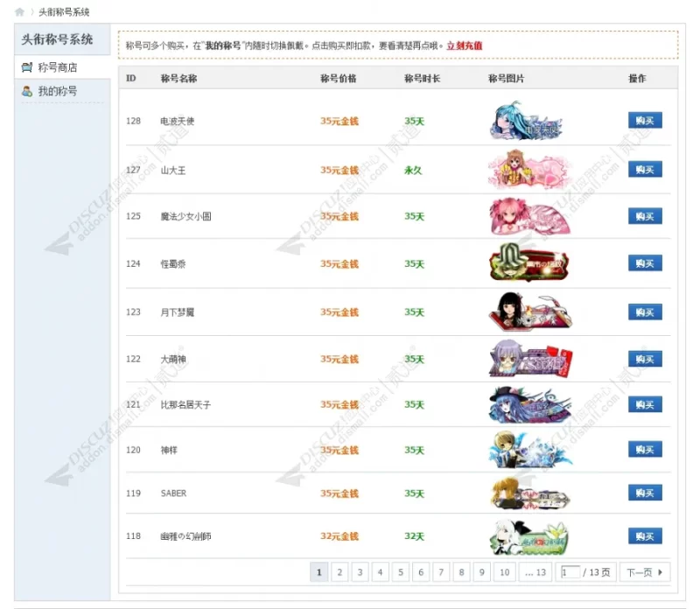Click the 魔法少女小圆 title name
700x609 pixels.
pos(185,216)
